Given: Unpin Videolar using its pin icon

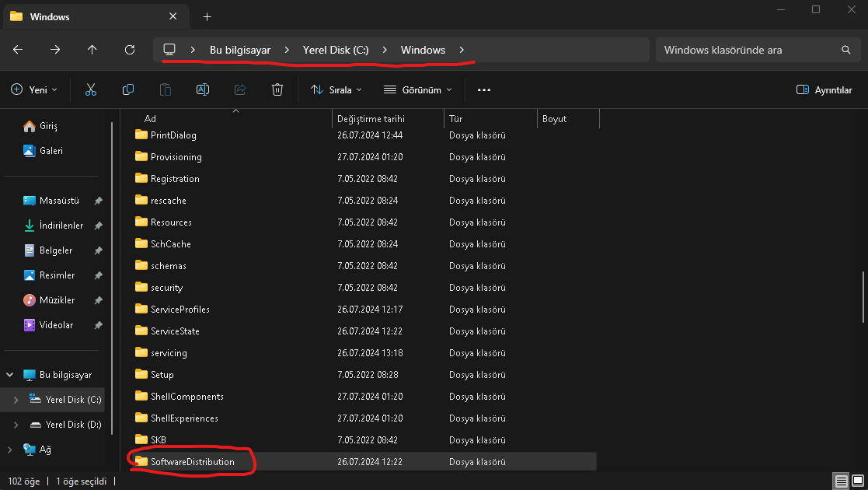Looking at the screenshot, I should coord(98,325).
